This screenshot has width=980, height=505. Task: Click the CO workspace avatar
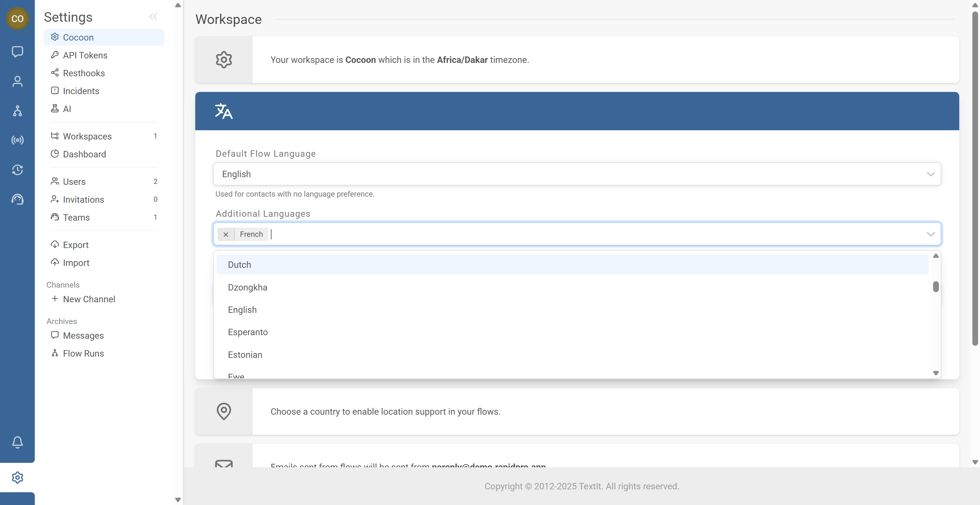18,18
